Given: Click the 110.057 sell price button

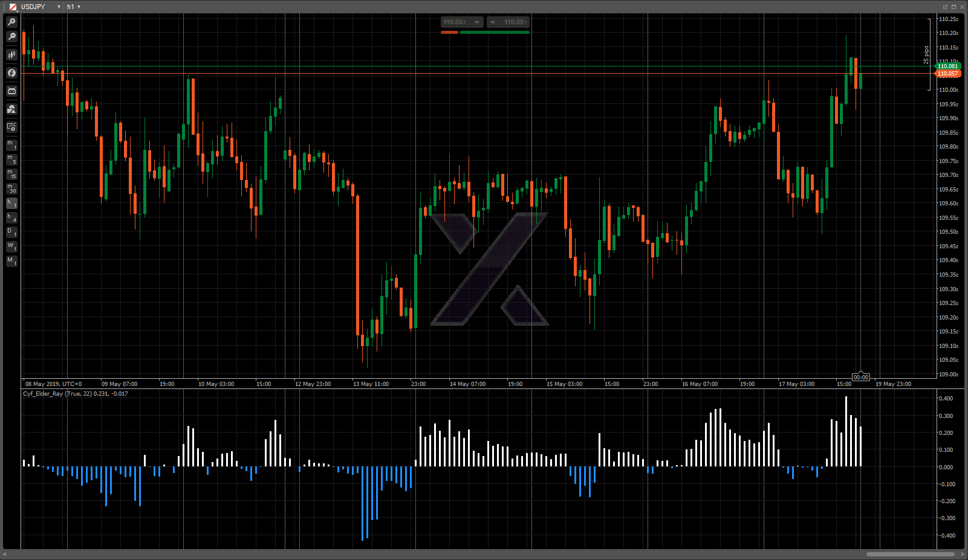Looking at the screenshot, I should tap(462, 22).
